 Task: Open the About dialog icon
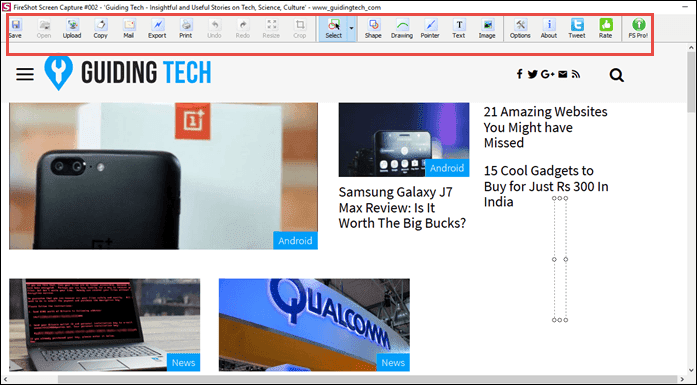click(549, 28)
